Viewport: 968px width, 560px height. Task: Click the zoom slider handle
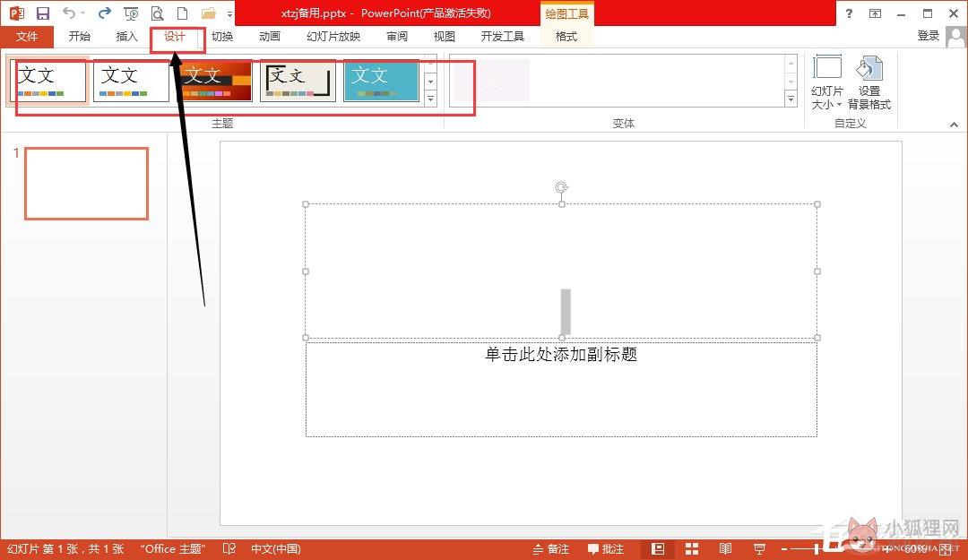817,549
